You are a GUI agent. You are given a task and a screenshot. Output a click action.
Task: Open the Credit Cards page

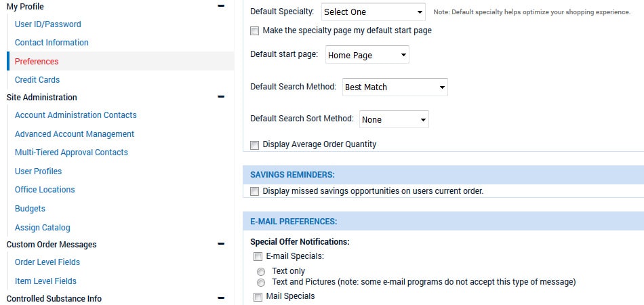pyautogui.click(x=37, y=80)
